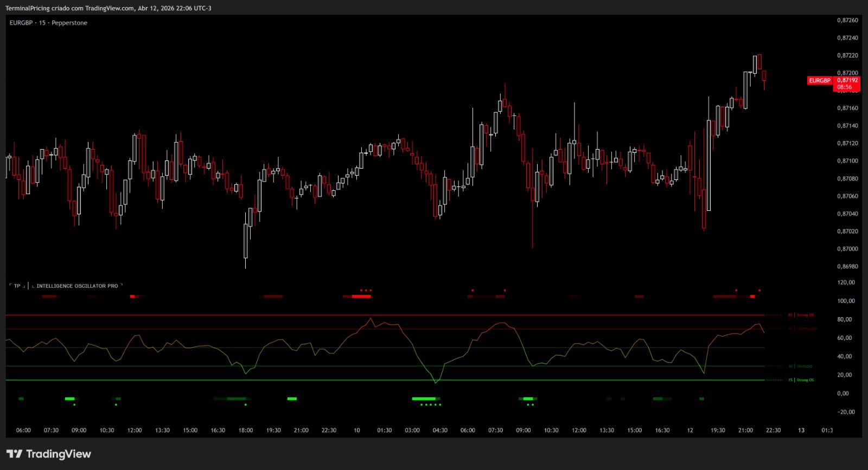Viewport: 868px width, 470px height.
Task: Click the 0,87160 price scale label
Action: pyautogui.click(x=847, y=108)
